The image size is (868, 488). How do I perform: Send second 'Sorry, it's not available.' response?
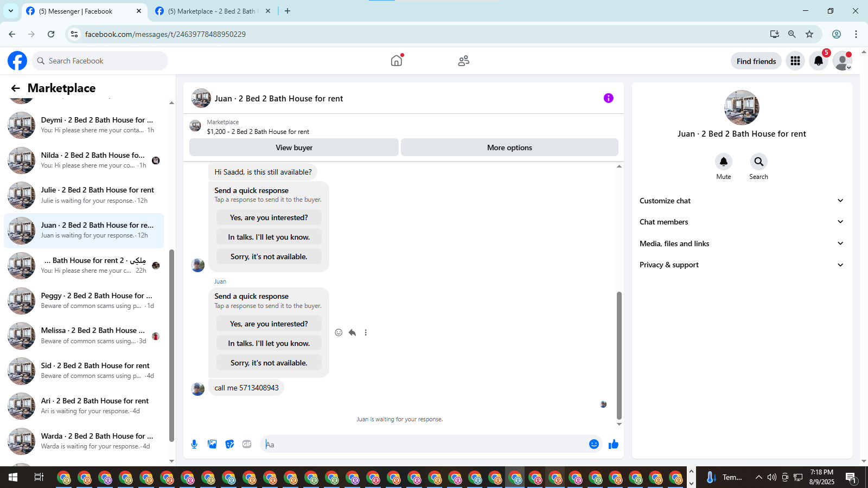coord(269,363)
